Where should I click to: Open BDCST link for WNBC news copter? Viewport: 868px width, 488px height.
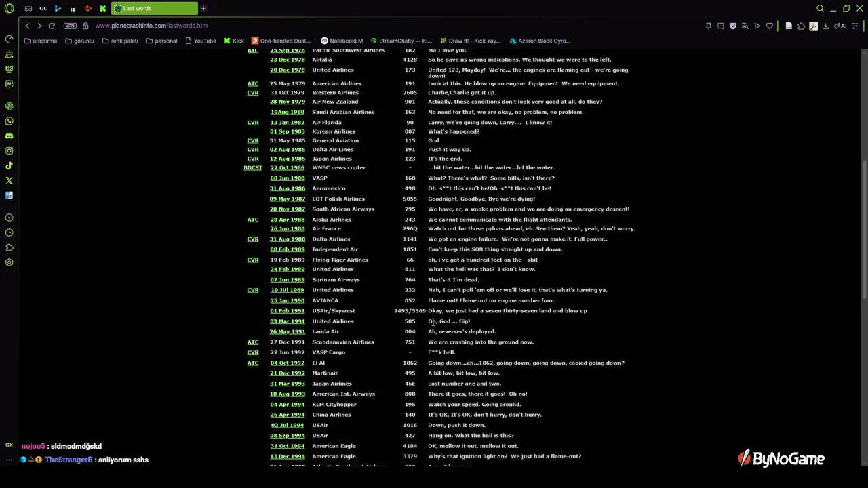[x=253, y=168]
